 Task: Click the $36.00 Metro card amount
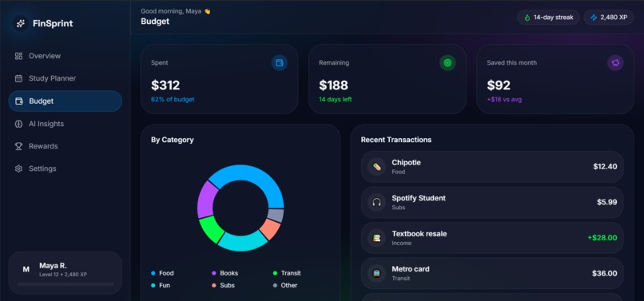tap(605, 274)
